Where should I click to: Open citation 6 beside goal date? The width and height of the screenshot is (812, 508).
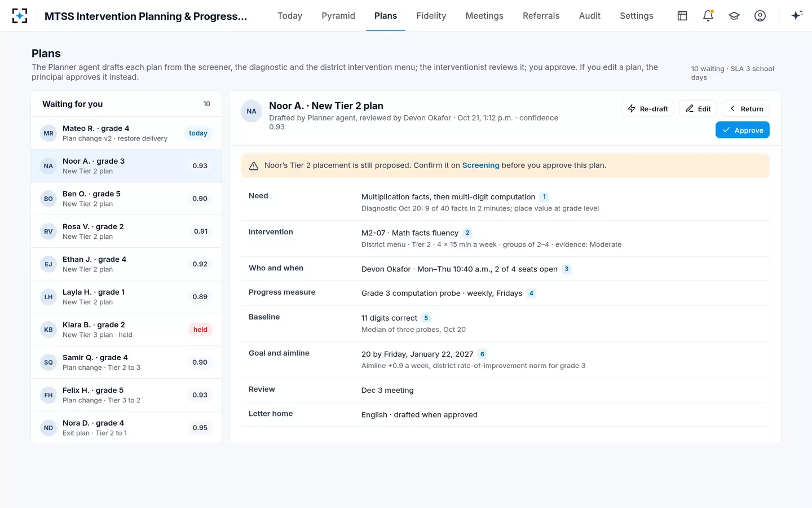pyautogui.click(x=482, y=354)
